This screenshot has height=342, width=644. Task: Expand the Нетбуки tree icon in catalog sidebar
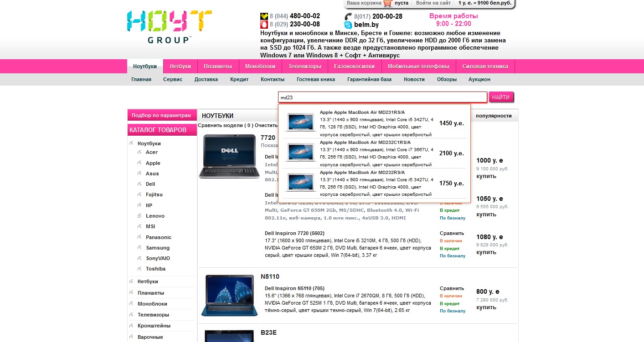point(132,281)
